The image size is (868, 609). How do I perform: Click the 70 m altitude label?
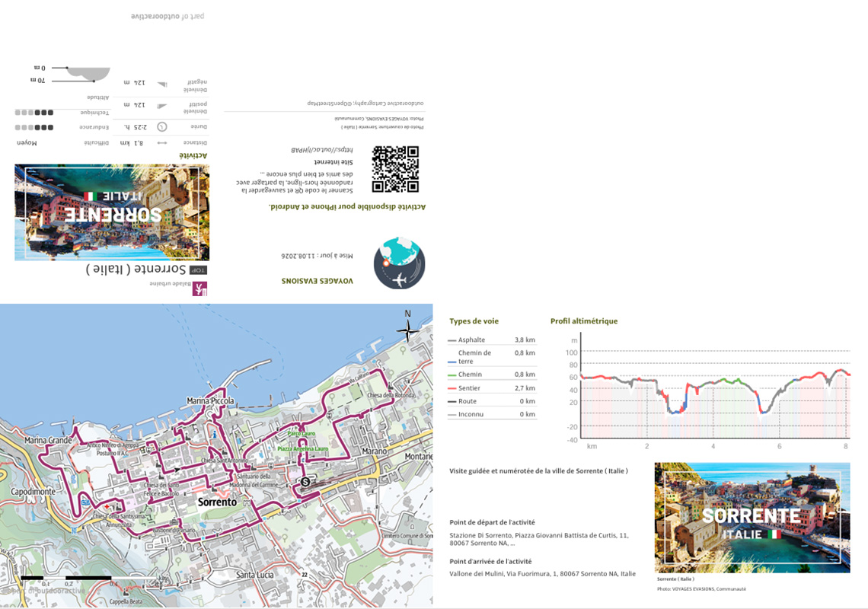(x=37, y=81)
